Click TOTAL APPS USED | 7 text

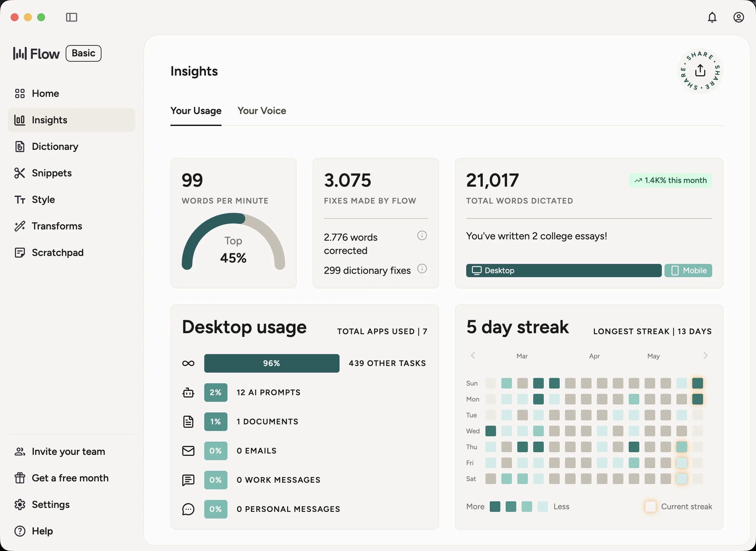click(x=382, y=332)
